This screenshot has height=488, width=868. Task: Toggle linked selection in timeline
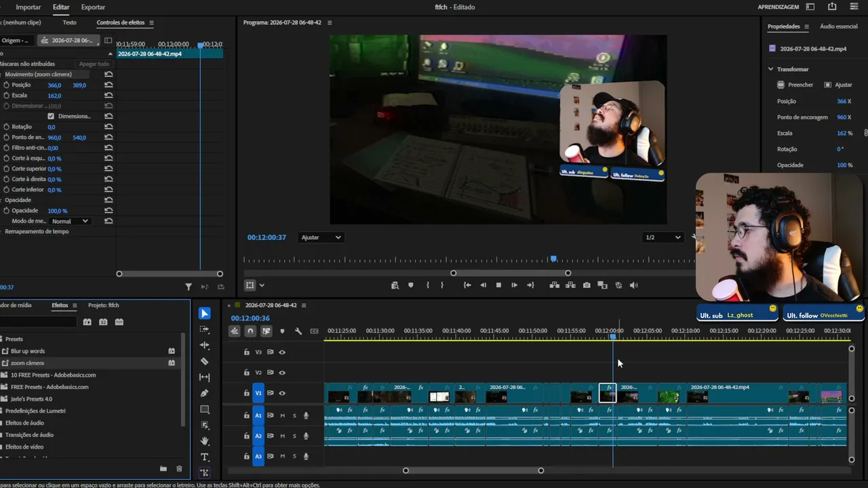(267, 331)
